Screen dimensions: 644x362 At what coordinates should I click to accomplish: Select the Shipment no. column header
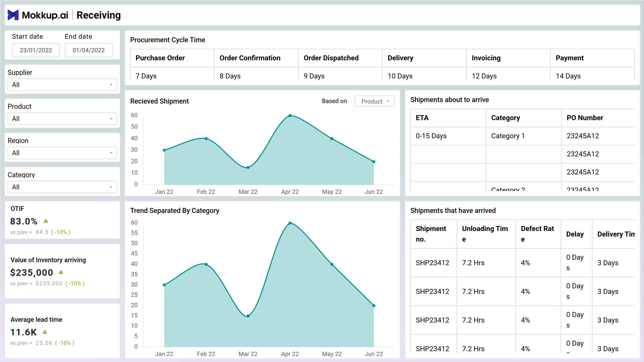(x=434, y=234)
